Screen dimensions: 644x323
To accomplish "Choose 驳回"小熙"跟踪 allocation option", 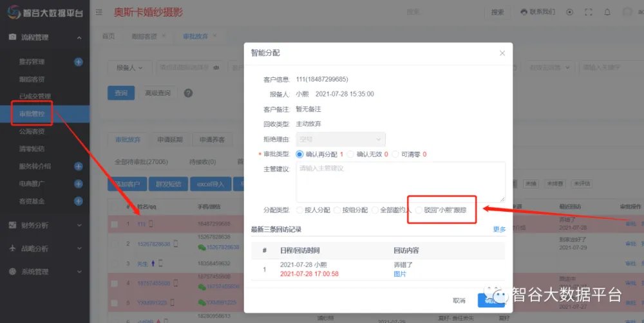I will click(420, 210).
